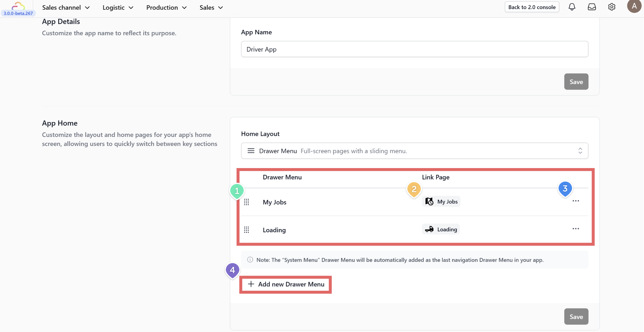Click the My Jobs link page chip
644x332 pixels.
coord(441,202)
